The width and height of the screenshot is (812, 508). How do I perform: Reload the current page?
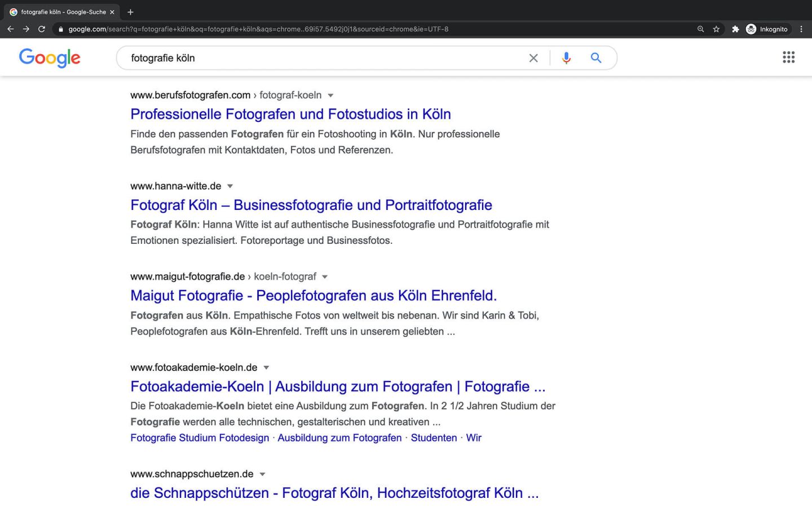(42, 29)
